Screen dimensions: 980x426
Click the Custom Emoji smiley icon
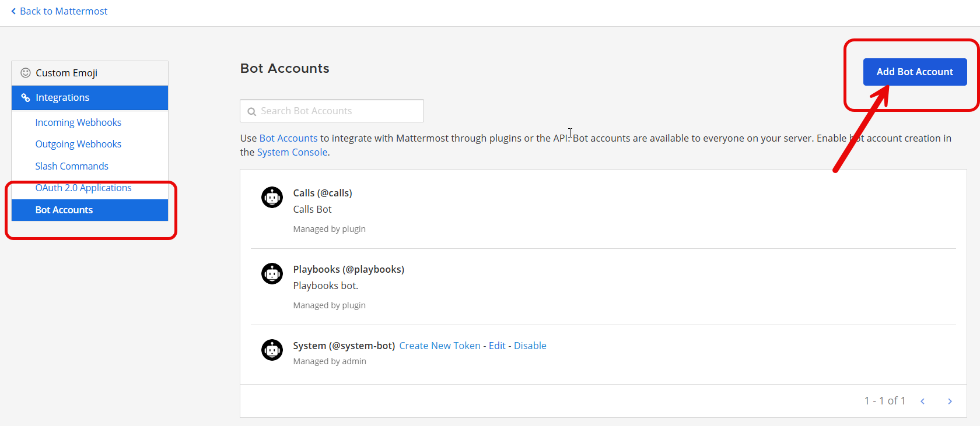tap(26, 73)
